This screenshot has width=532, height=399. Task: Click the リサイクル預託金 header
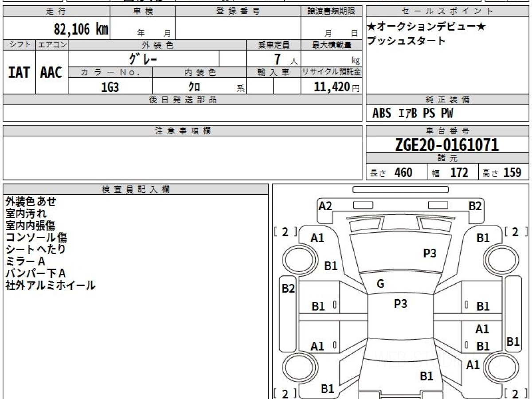coord(332,72)
